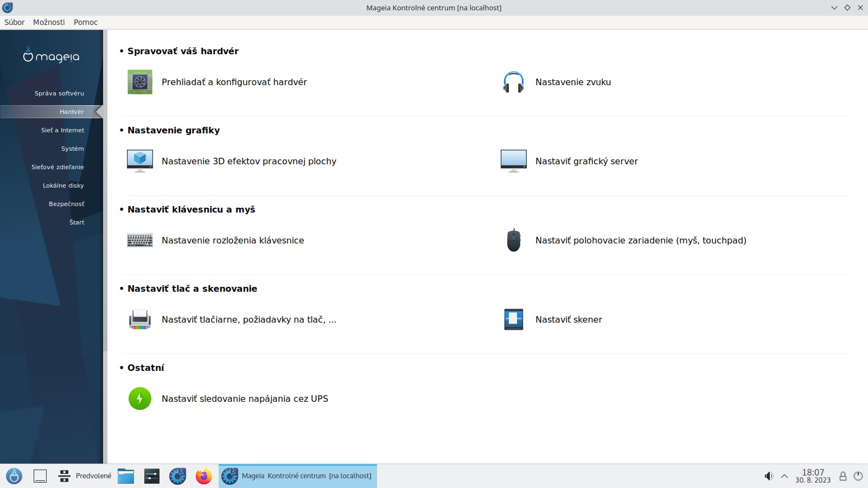Screen dimensions: 868x488
Task: Expand the system tray arrow
Action: pyautogui.click(x=784, y=476)
